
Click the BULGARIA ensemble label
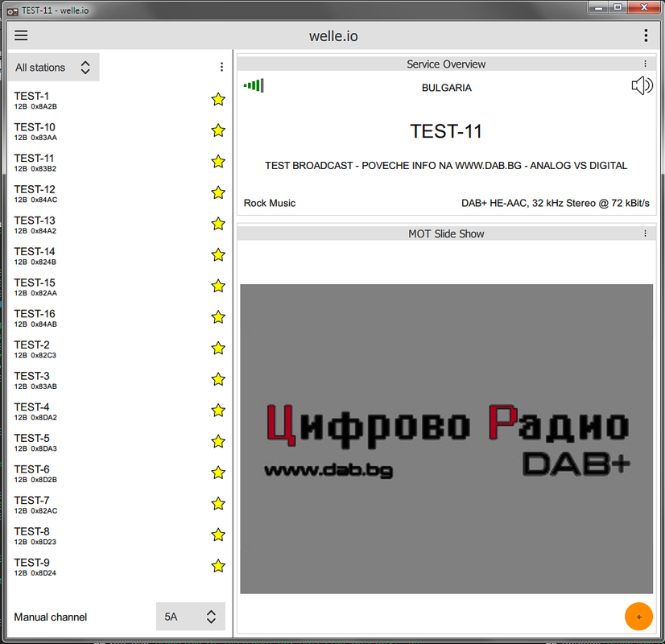tap(446, 88)
